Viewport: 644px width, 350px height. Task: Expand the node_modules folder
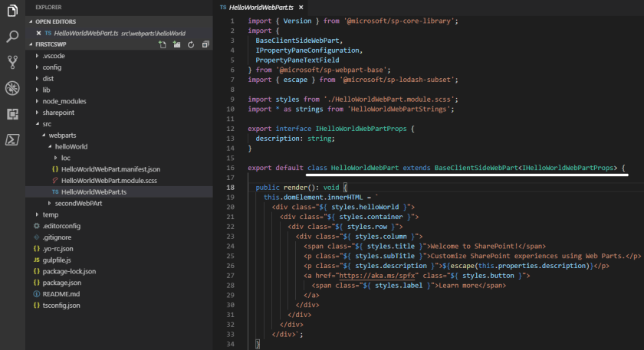[63, 101]
